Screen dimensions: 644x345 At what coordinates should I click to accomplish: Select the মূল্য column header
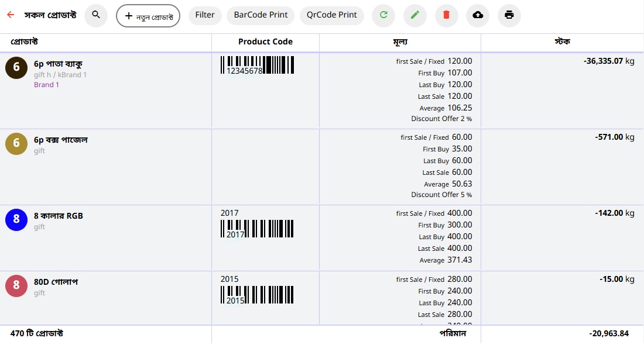(400, 42)
